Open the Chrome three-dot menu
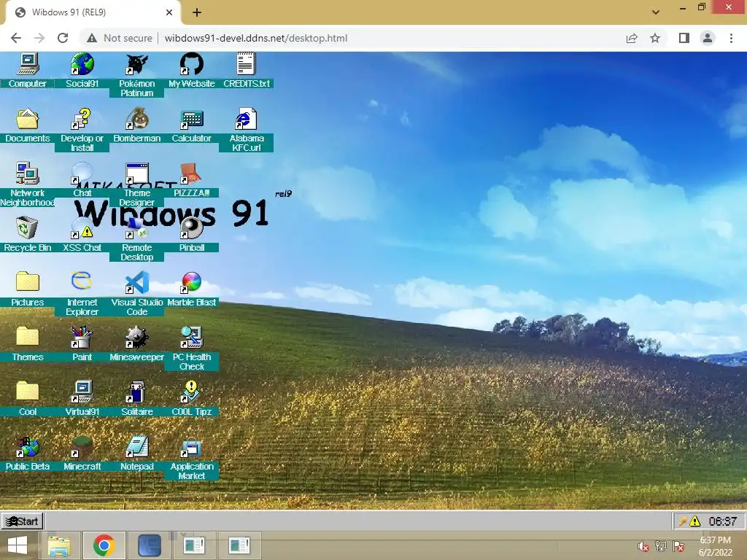The image size is (747, 560). pyautogui.click(x=731, y=38)
